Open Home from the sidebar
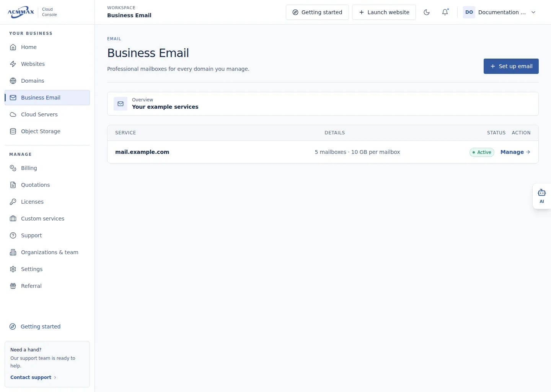The height and width of the screenshot is (392, 551). pos(47,47)
